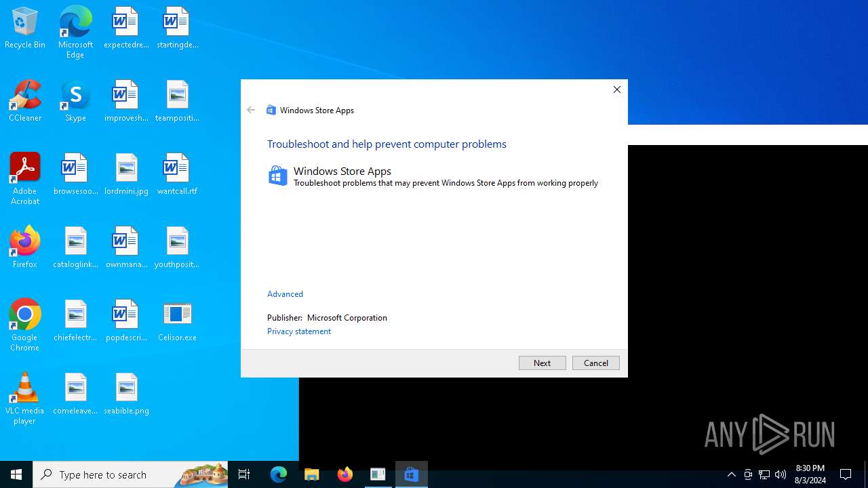
Task: Select the expectedre... Word document
Action: (125, 28)
